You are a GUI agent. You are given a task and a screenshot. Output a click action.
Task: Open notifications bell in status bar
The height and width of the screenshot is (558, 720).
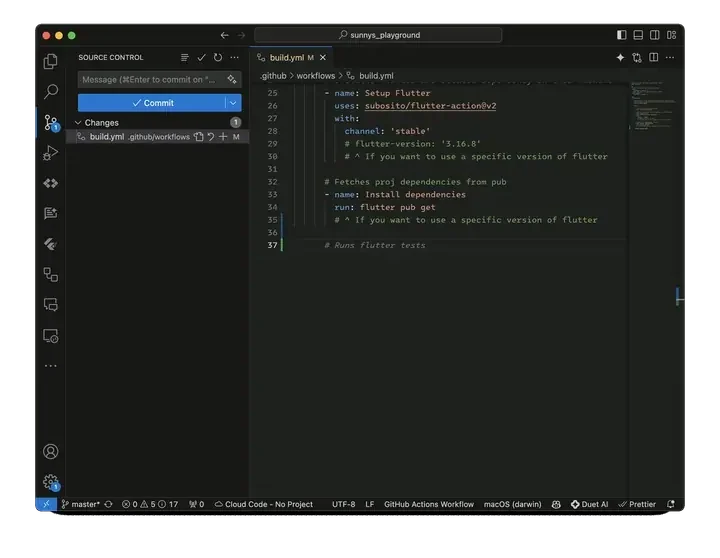pos(671,504)
